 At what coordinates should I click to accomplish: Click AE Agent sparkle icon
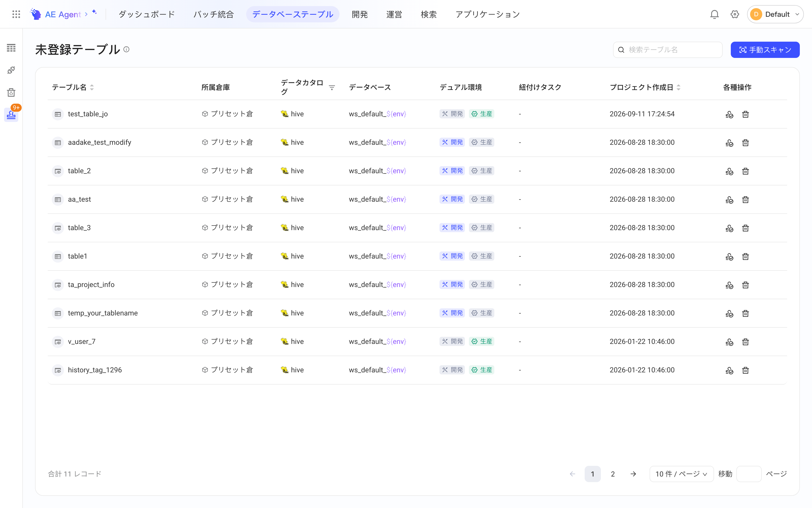(x=95, y=12)
